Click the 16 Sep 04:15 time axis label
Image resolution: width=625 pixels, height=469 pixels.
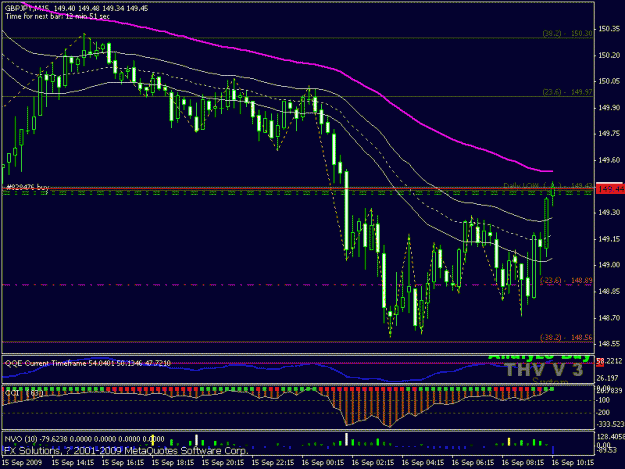[423, 463]
